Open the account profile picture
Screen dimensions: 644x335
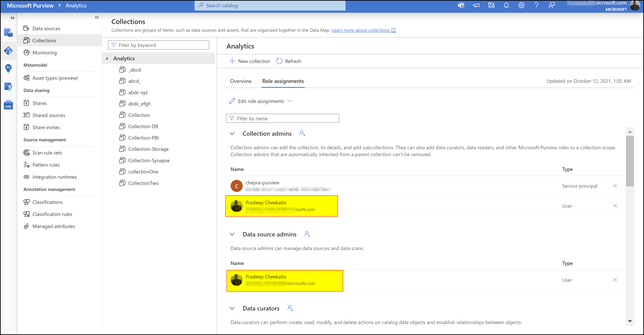[635, 6]
